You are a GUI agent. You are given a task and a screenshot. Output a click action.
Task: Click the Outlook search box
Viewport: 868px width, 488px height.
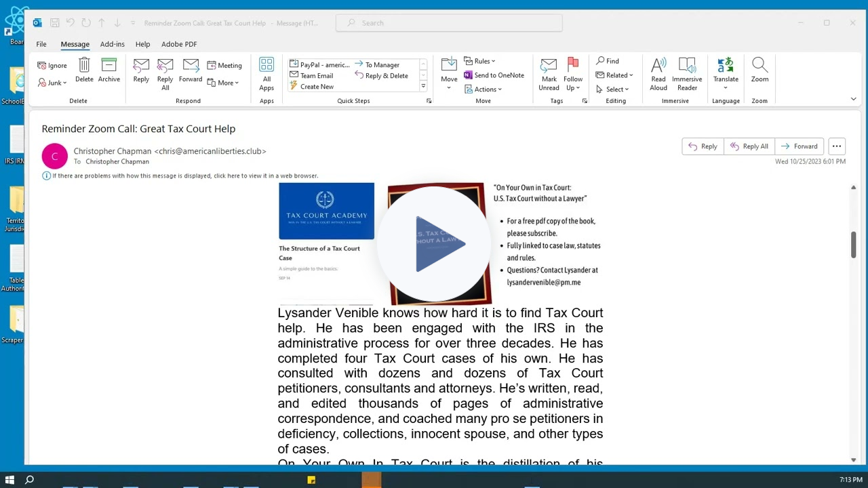pos(449,23)
